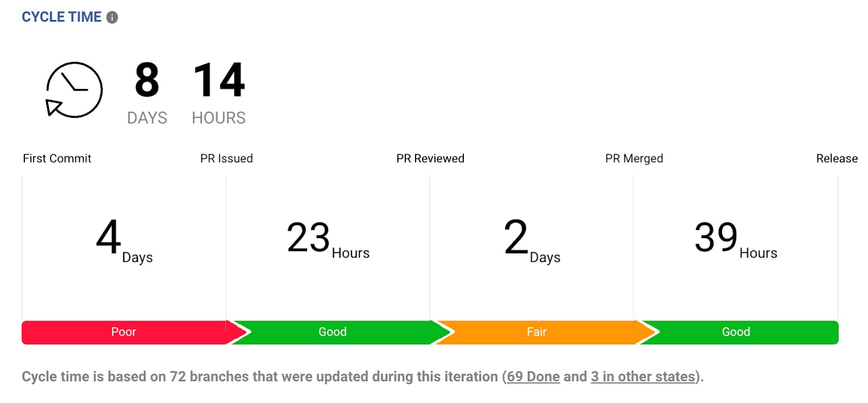Open the 69 Done branches link
The width and height of the screenshot is (868, 403).
point(533,376)
